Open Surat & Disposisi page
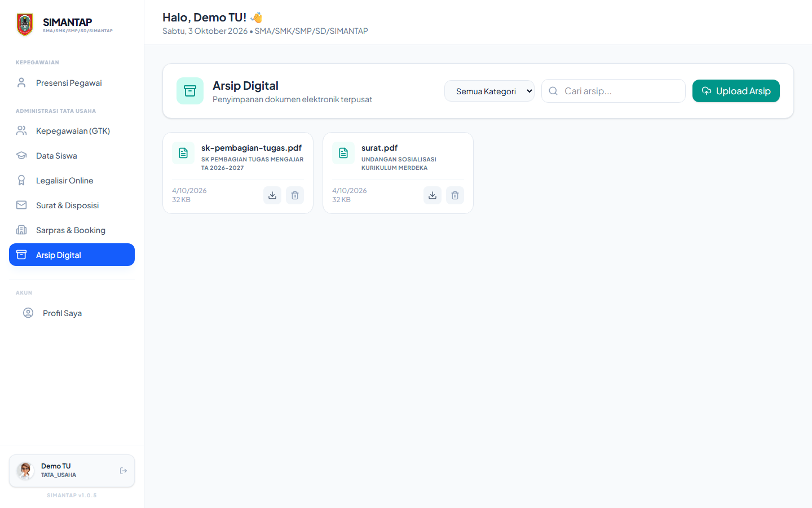Viewport: 812px width, 508px height. click(72, 205)
